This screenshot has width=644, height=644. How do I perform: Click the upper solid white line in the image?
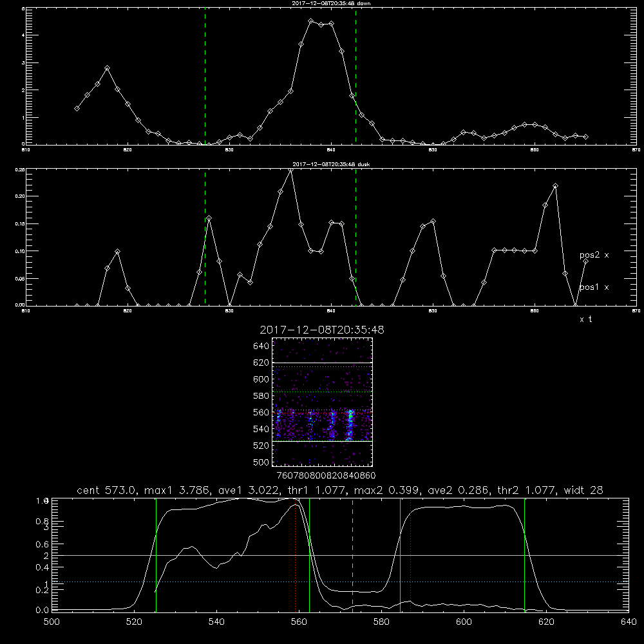pos(322,363)
